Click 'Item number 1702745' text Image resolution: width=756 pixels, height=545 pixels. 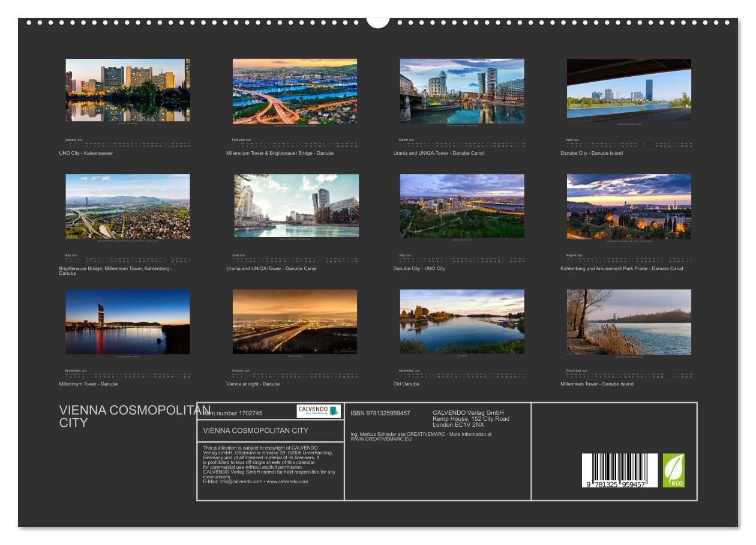point(233,413)
